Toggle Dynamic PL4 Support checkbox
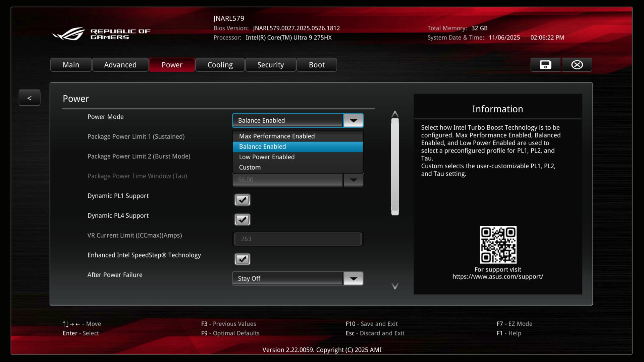 click(x=242, y=220)
